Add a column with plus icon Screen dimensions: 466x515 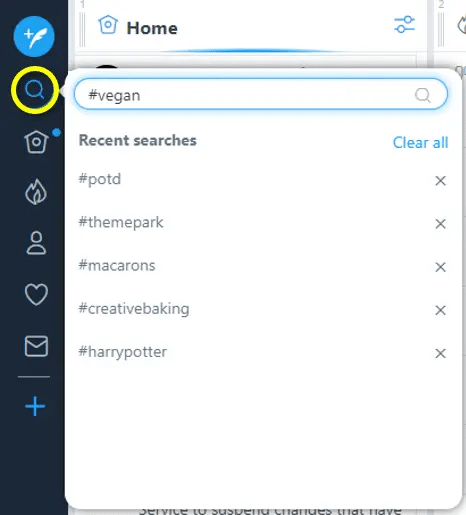click(35, 406)
